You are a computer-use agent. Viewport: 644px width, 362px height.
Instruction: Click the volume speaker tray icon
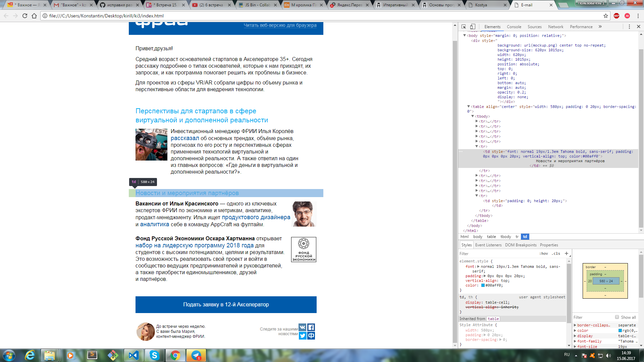tap(608, 356)
